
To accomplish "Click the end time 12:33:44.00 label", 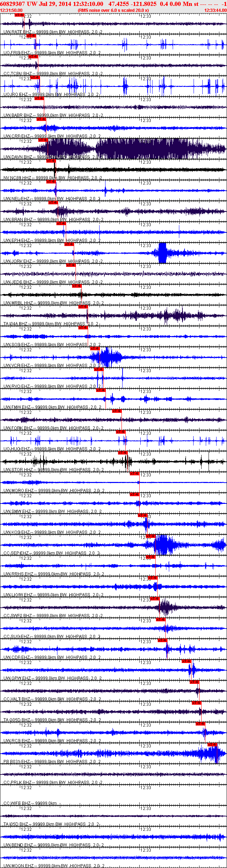I will pos(215,10).
